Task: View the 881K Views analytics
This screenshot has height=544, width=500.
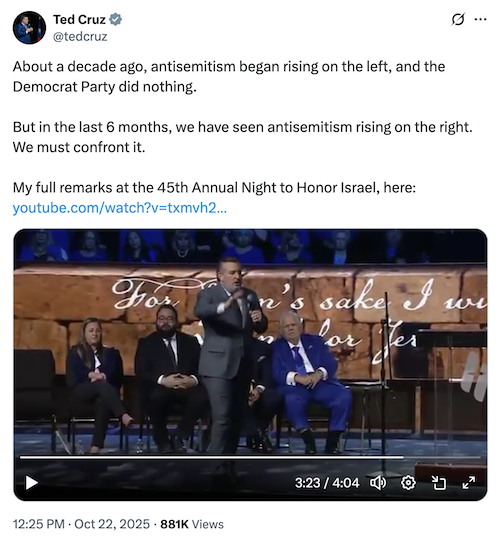Action: [x=192, y=524]
